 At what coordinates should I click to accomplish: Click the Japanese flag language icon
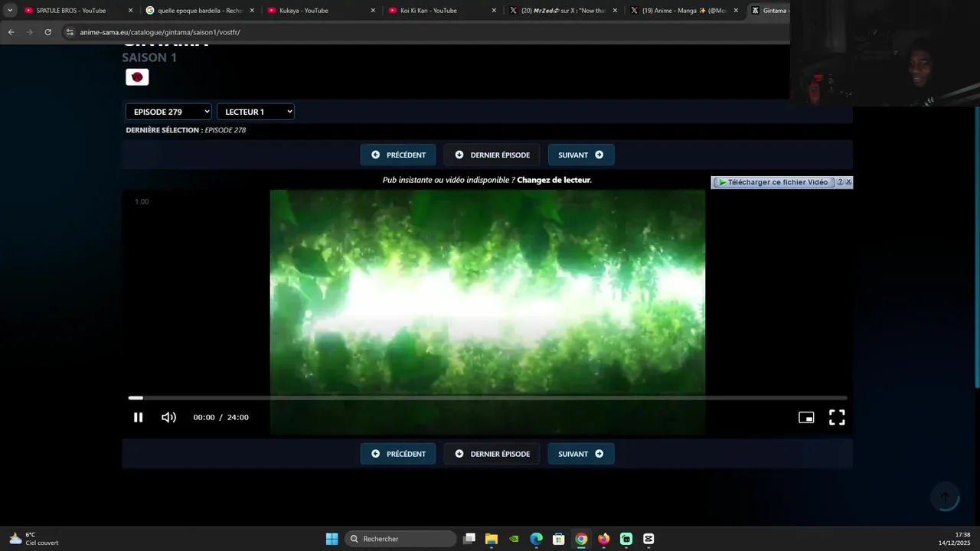coord(137,77)
